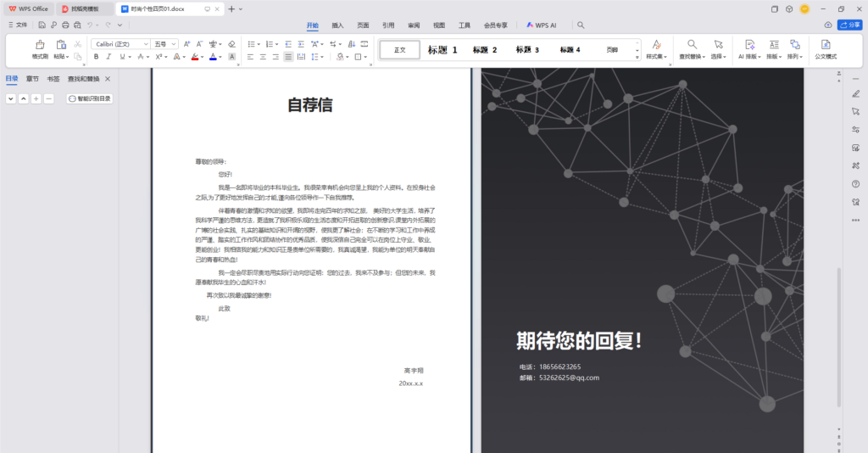The height and width of the screenshot is (453, 868).
Task: Click the Format Painter (格式刷) icon
Action: pyautogui.click(x=40, y=45)
